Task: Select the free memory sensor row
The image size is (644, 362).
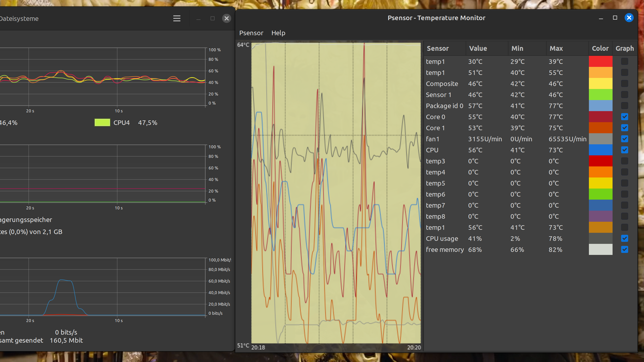Action: 445,250
